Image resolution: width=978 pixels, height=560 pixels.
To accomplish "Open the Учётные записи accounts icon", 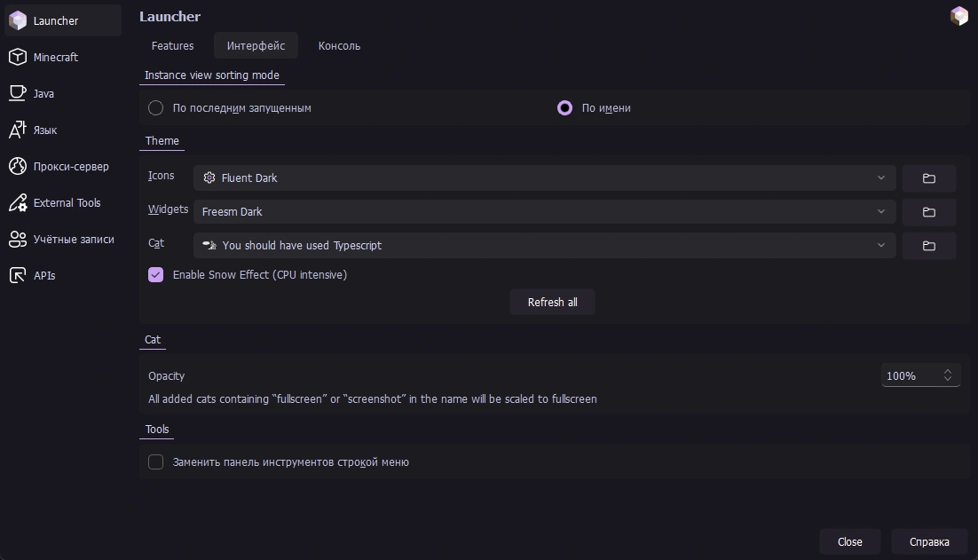I will click(x=17, y=239).
